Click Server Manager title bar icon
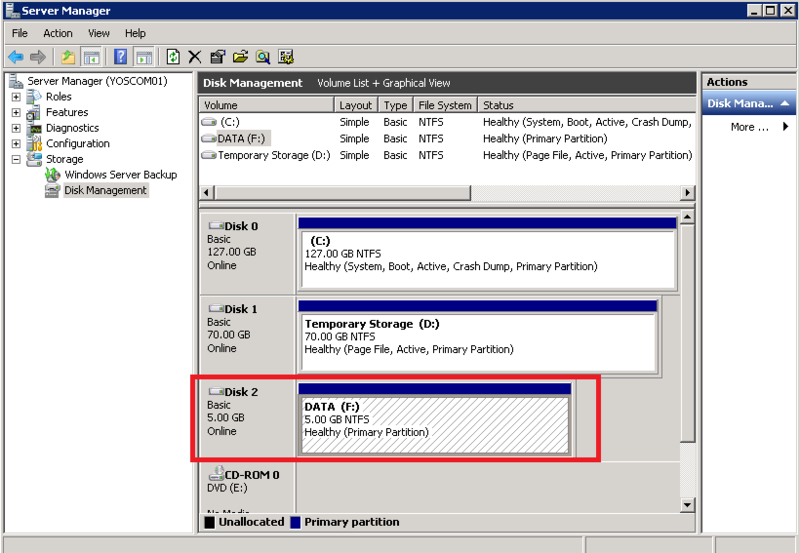800x553 pixels. click(x=12, y=10)
